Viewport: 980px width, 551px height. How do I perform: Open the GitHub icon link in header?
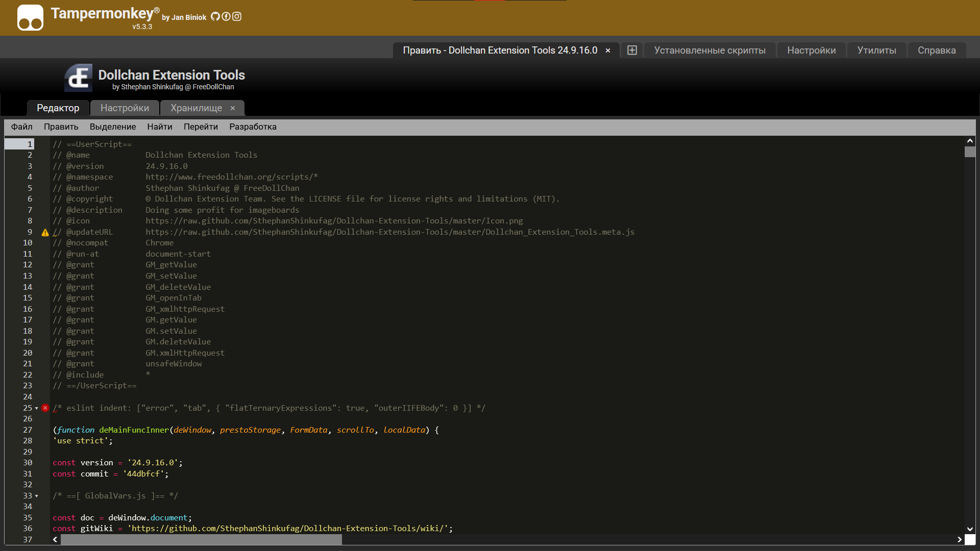coord(215,16)
